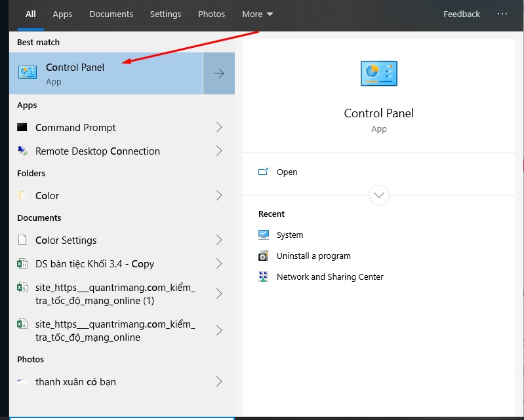
Task: Expand the chevron next to Command Prompt
Action: coord(219,128)
